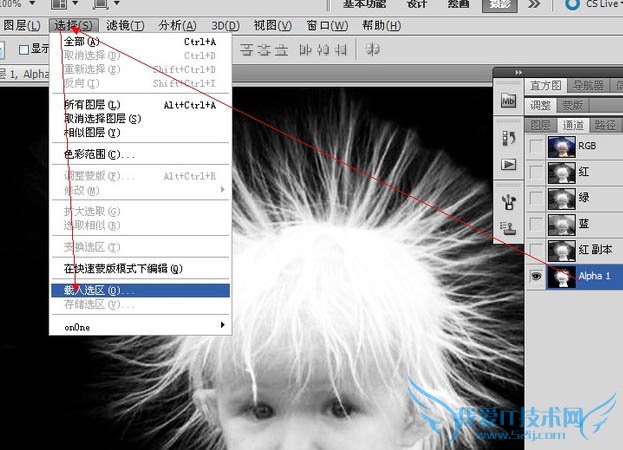Click the align top edges icon
This screenshot has width=623, height=450.
(247, 50)
